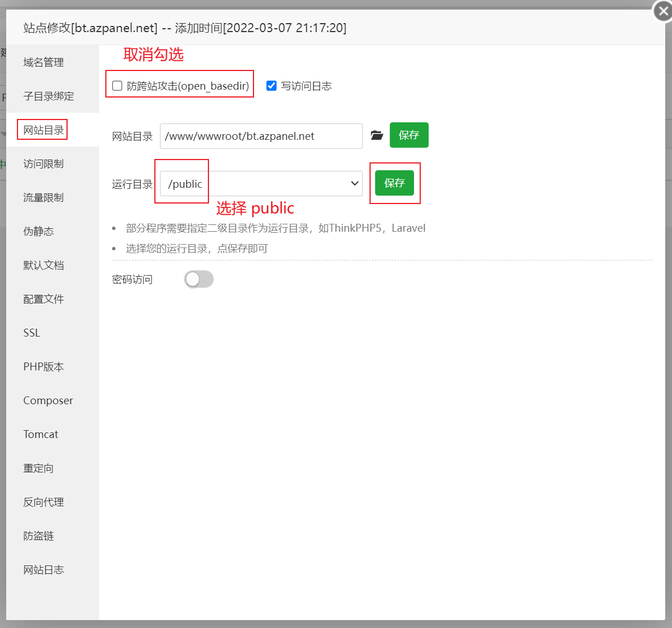Image resolution: width=672 pixels, height=628 pixels.
Task: Open the folder browser for 网站目录
Action: tap(377, 135)
